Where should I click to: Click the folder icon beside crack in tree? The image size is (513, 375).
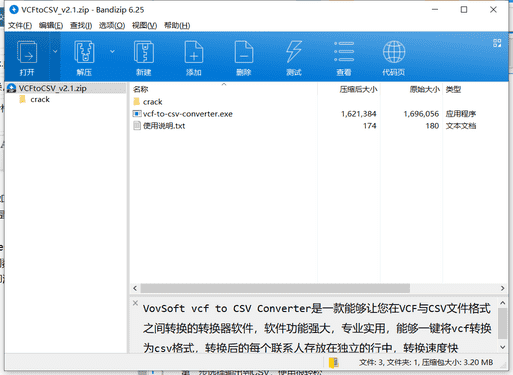(23, 99)
